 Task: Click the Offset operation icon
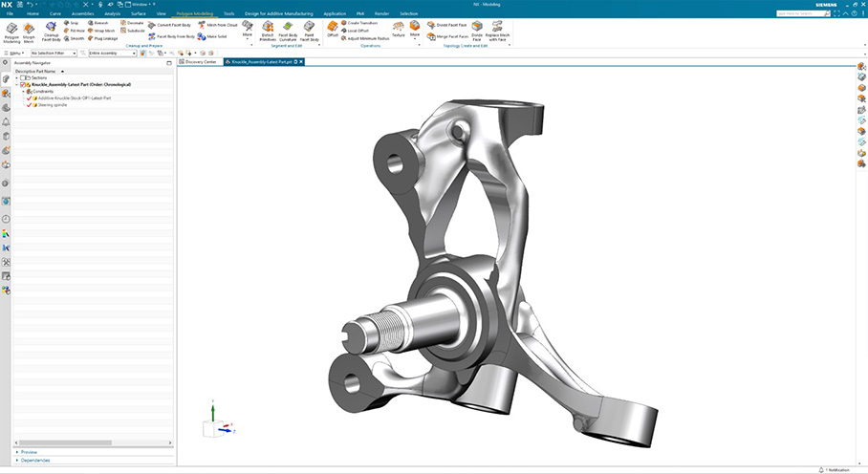[333, 28]
